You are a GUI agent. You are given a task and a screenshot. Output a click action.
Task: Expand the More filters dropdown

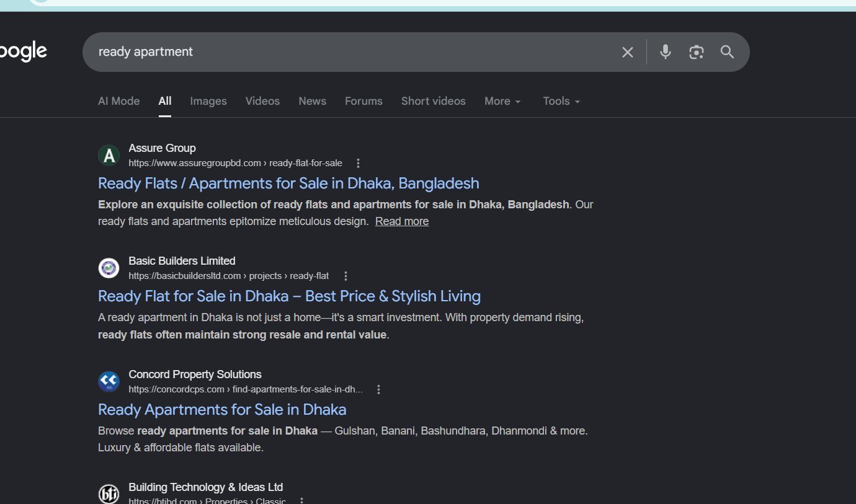502,101
